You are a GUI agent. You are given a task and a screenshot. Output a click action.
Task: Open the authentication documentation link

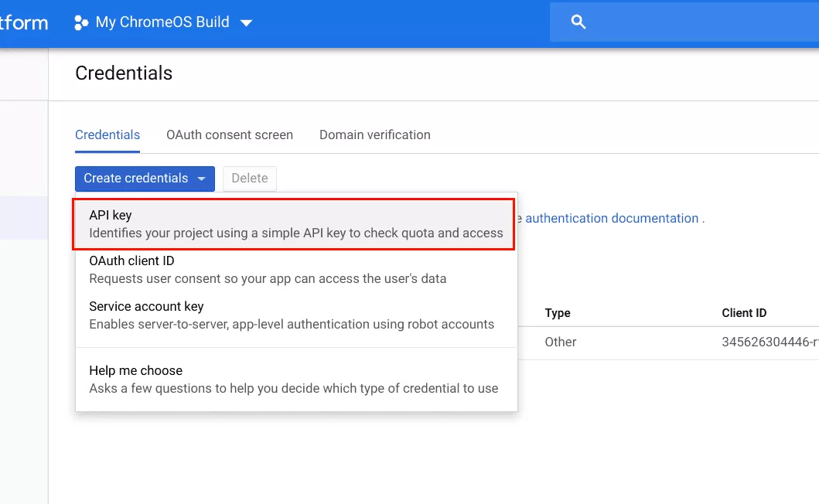point(612,219)
